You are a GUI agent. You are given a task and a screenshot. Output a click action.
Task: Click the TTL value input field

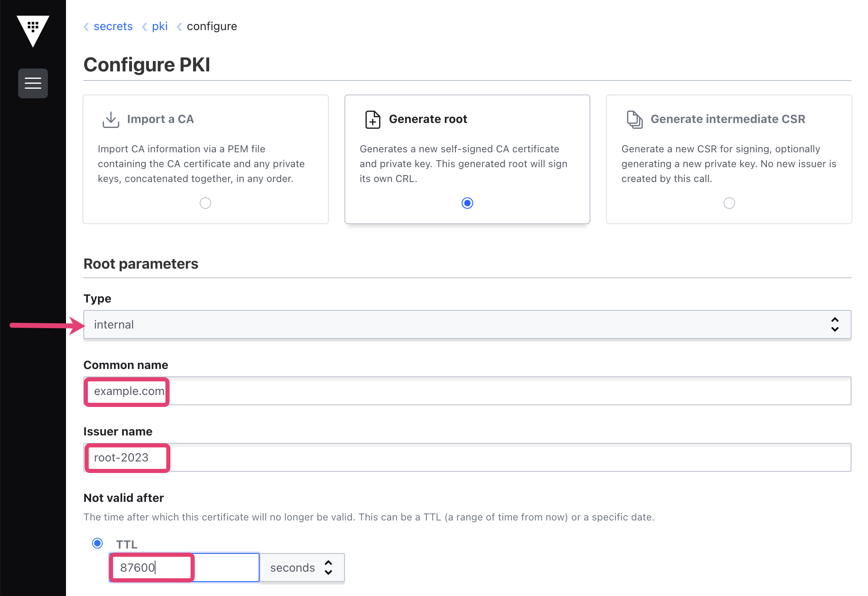pos(184,568)
